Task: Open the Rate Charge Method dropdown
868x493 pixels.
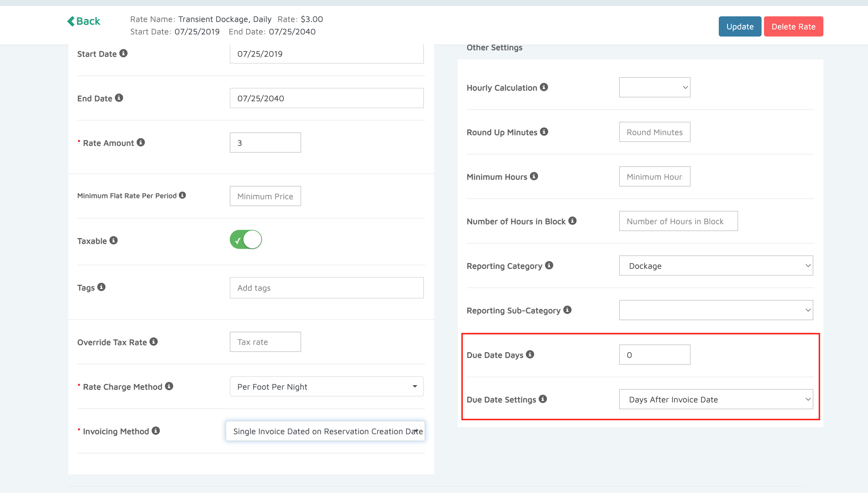Action: [326, 386]
